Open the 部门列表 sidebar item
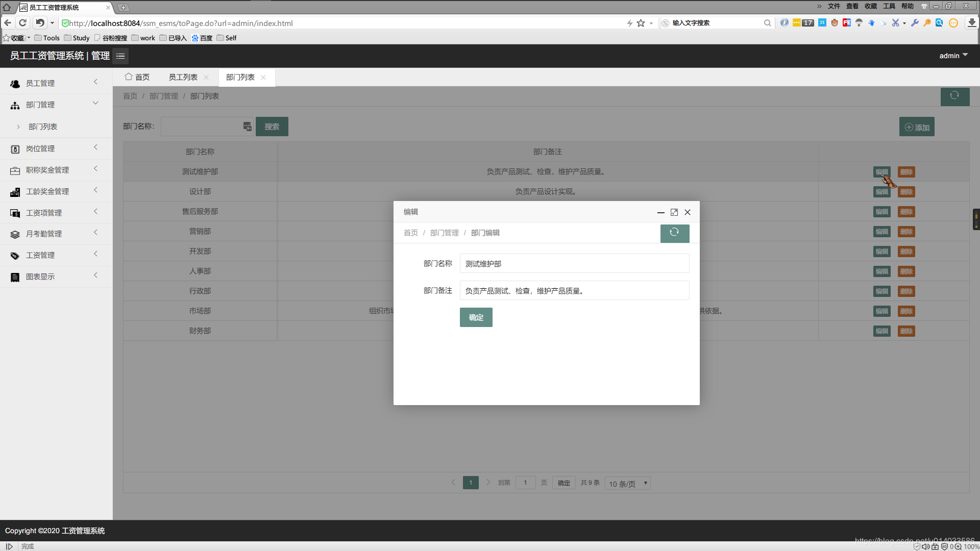This screenshot has width=980, height=551. click(x=43, y=127)
